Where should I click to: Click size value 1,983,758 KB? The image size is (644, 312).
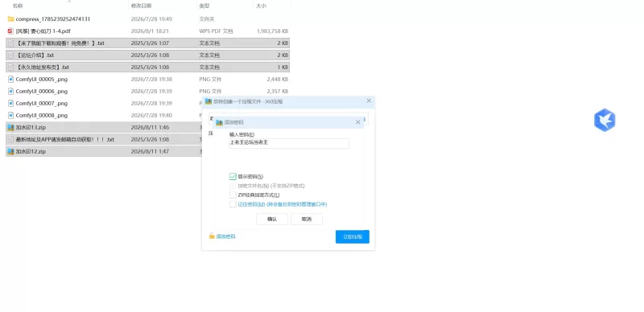(272, 31)
